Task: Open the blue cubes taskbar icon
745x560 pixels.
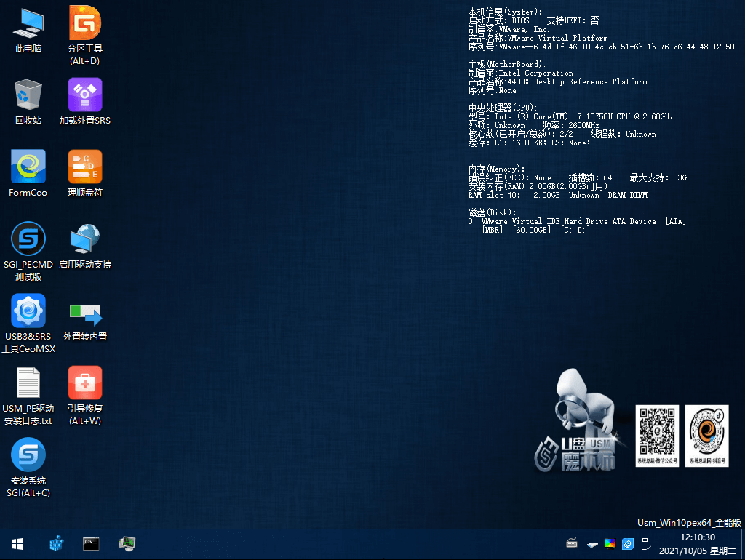Action: pos(57,543)
